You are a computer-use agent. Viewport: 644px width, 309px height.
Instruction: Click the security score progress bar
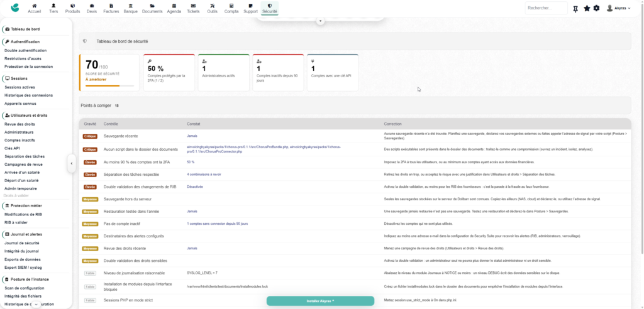pos(109,86)
